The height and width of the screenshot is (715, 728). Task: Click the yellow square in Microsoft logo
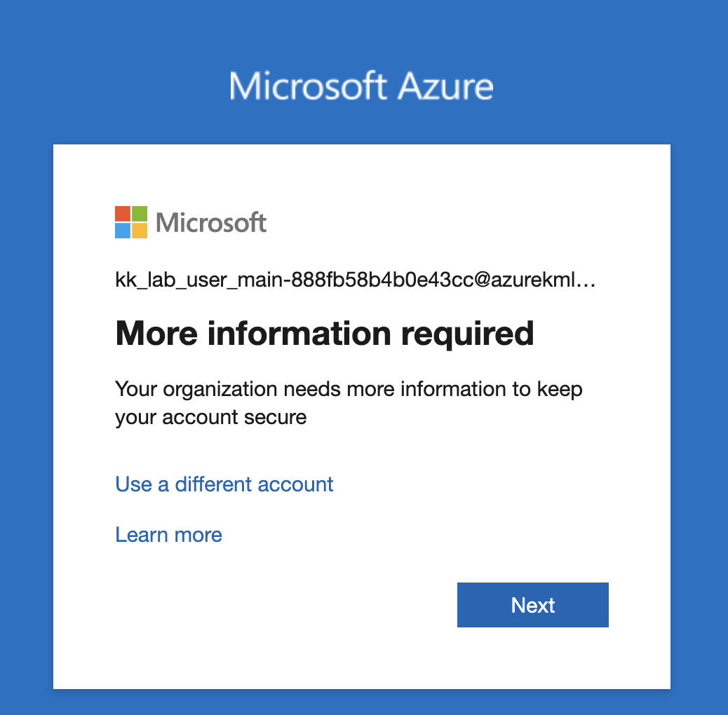coord(140,231)
